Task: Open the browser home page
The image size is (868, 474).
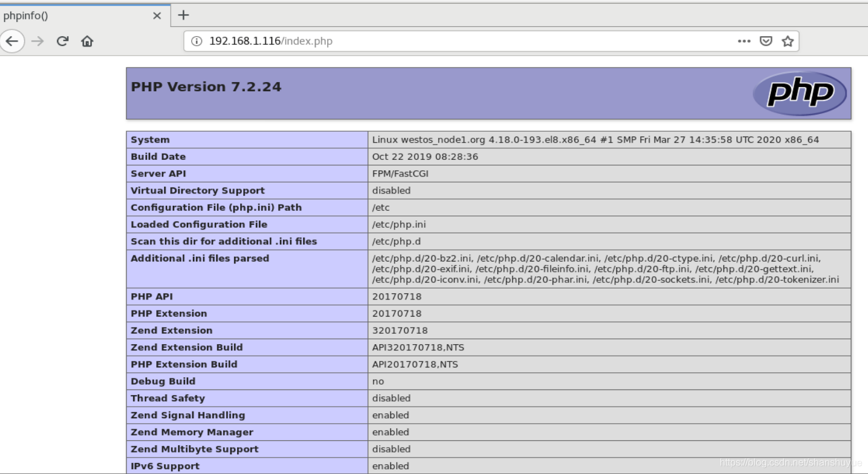Action: click(87, 41)
